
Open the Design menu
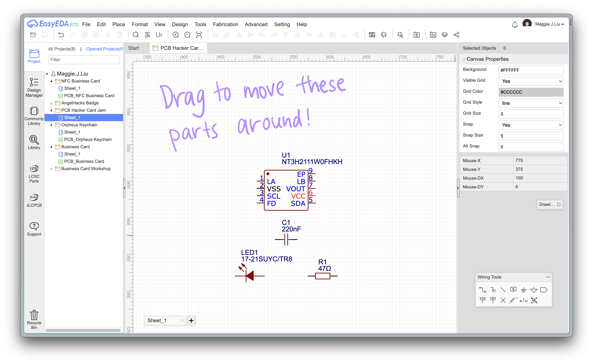tap(180, 24)
